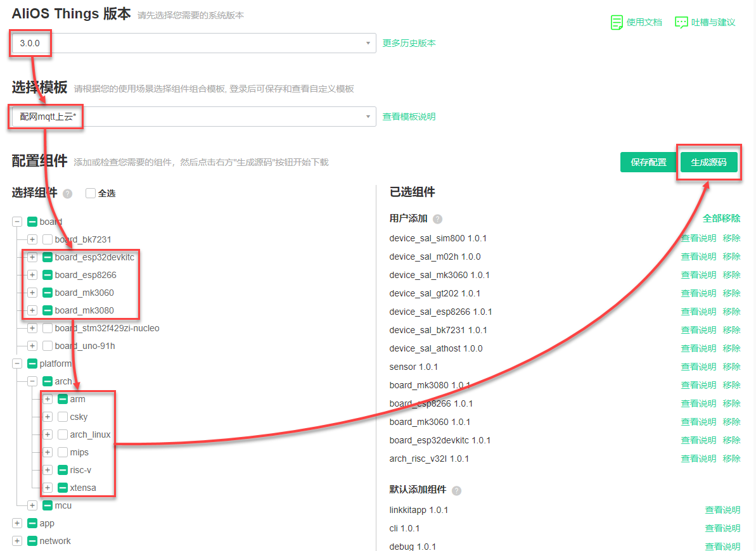Open the 更多历史版本 link
The image size is (756, 551).
409,43
